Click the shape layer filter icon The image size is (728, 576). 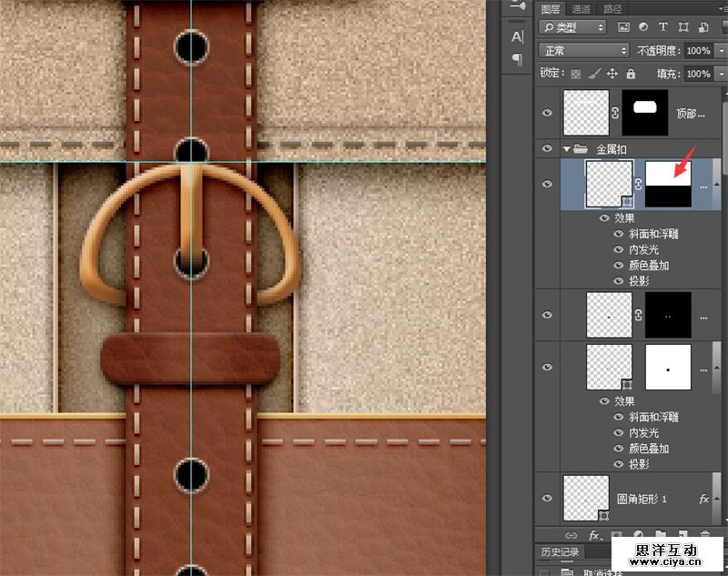click(x=682, y=27)
